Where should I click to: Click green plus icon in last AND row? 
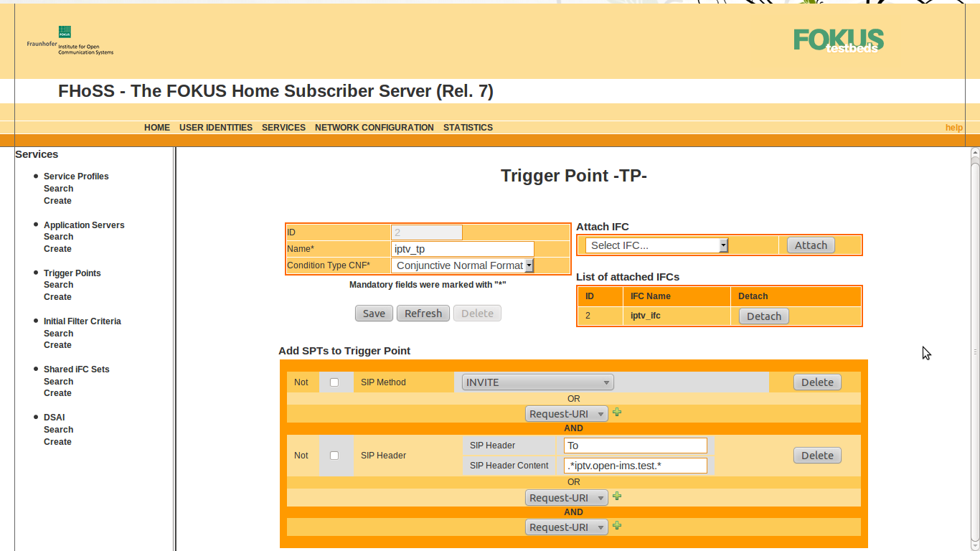coord(617,526)
